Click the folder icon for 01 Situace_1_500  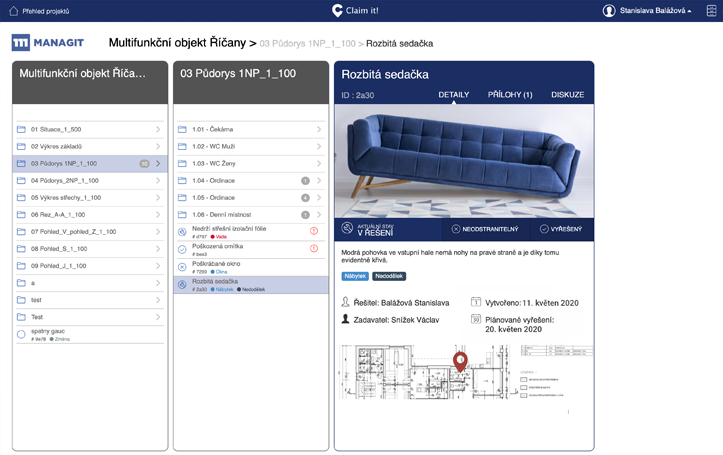pos(21,129)
